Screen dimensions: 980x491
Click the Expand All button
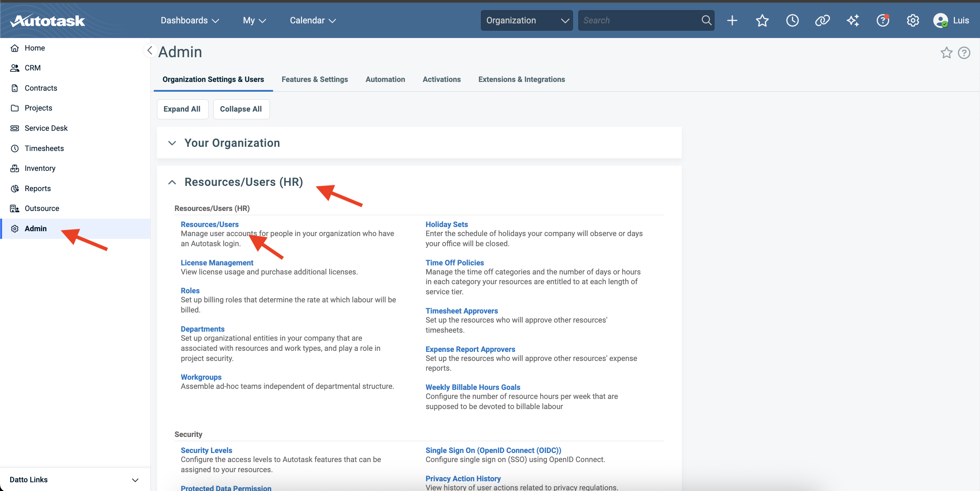coord(182,109)
